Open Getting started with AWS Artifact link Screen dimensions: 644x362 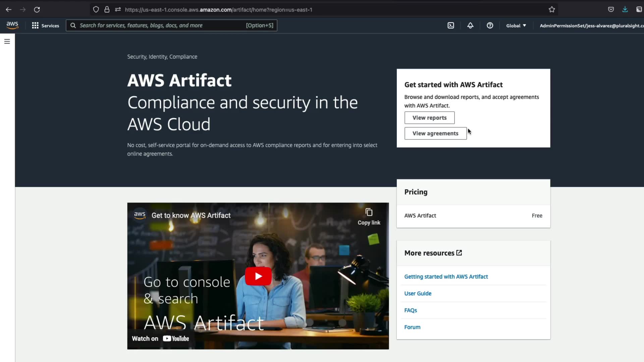[446, 277]
